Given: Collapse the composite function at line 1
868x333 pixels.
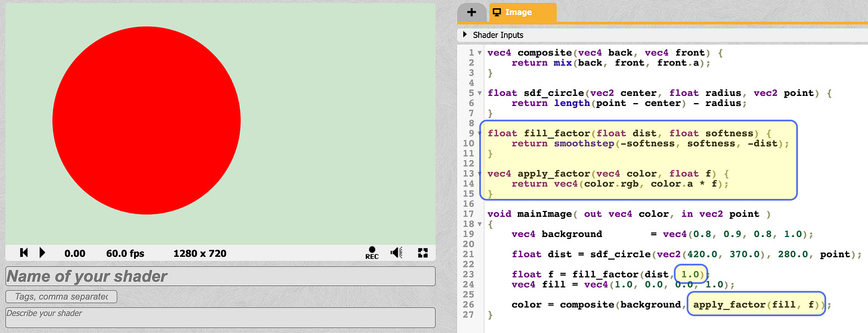Looking at the screenshot, I should click(480, 53).
